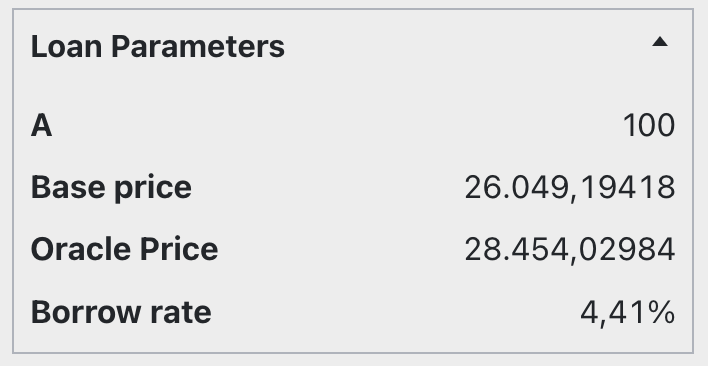Click the Oracle Price label
The image size is (708, 366).
pos(124,250)
